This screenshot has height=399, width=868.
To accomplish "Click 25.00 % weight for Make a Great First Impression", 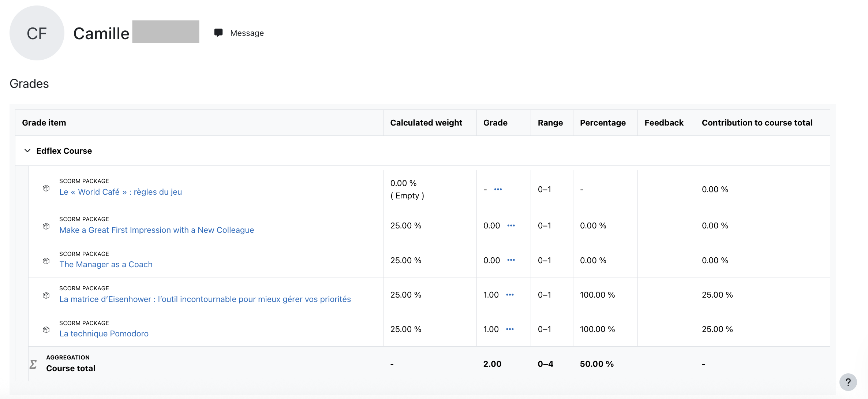I will pos(405,225).
